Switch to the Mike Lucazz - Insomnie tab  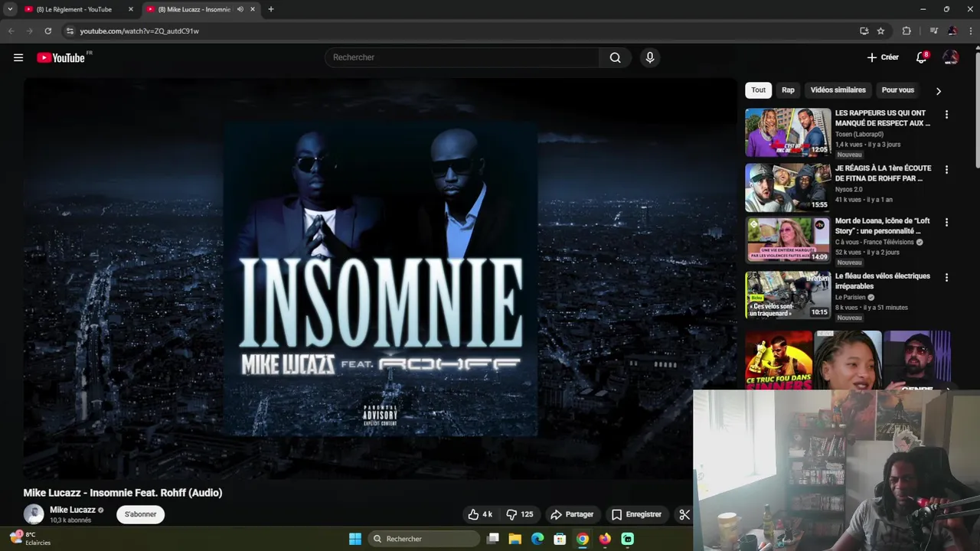point(194,9)
